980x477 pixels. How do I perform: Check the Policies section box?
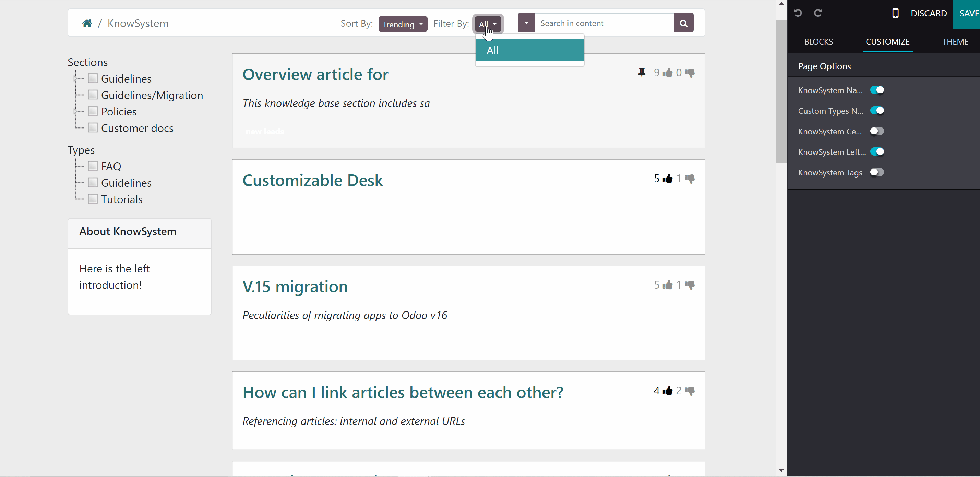click(x=93, y=111)
